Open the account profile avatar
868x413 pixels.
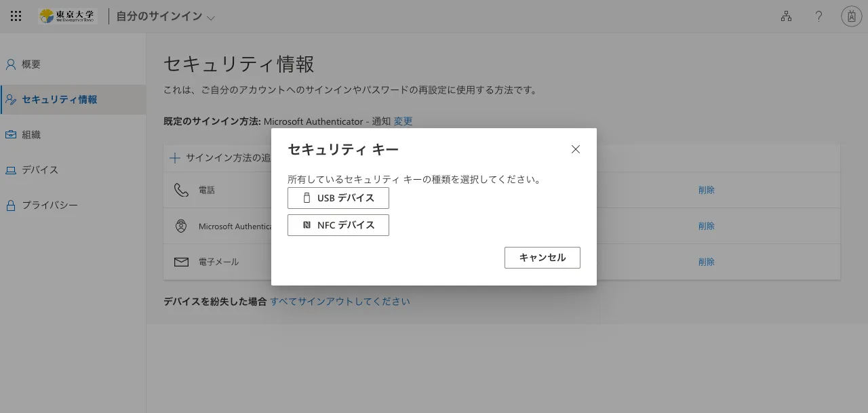[851, 16]
